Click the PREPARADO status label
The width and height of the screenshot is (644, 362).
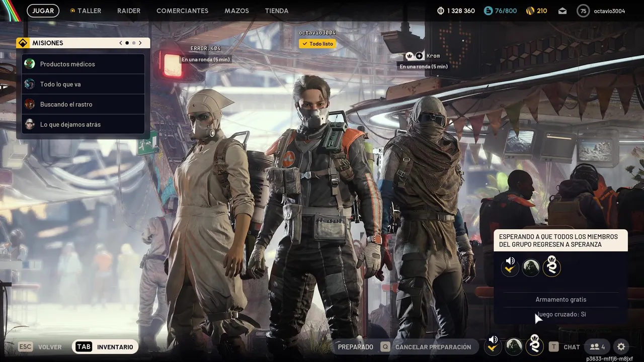pyautogui.click(x=356, y=347)
